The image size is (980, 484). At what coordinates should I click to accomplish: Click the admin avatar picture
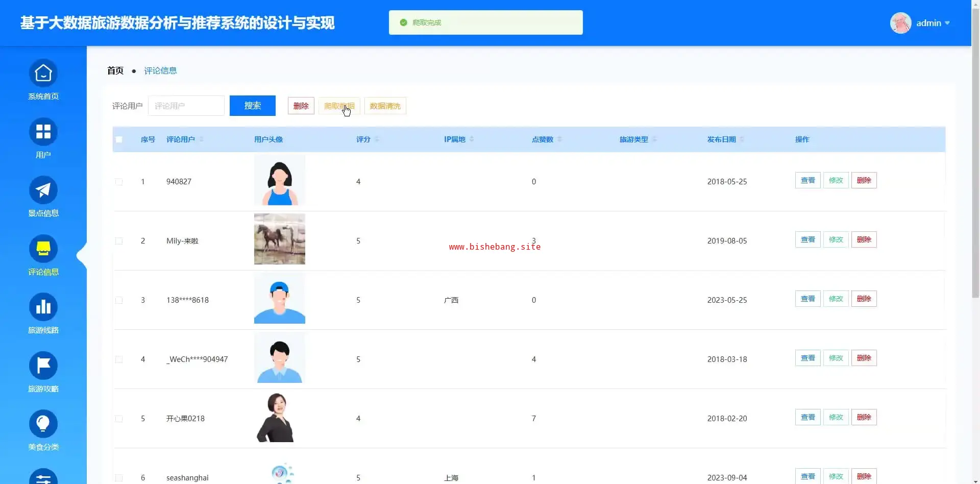coord(900,23)
